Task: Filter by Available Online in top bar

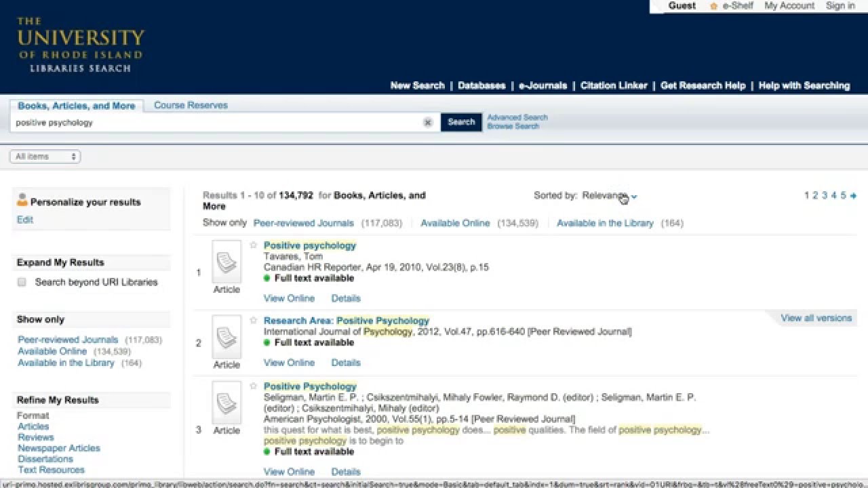Action: pyautogui.click(x=455, y=223)
